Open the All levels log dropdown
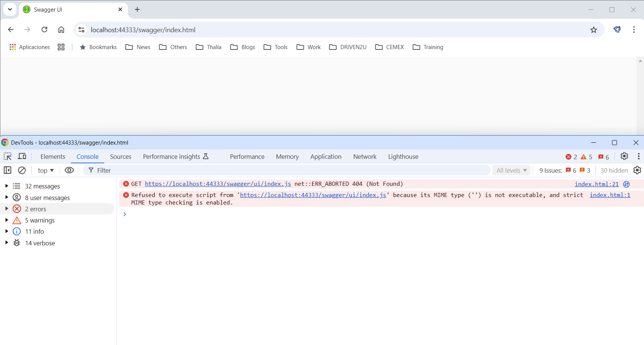Screen dimensions: 644x345 511,170
